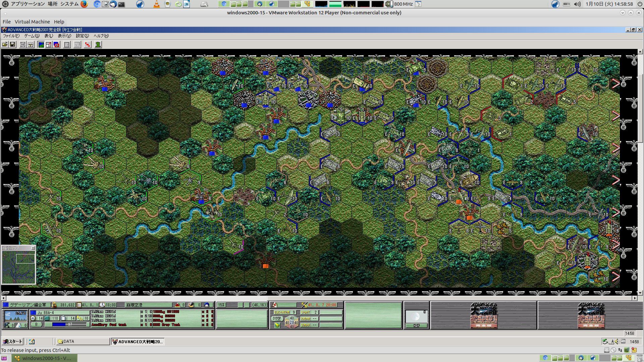Screen dimensions: 644x362
Task: Click the B button in unit panel
Action: pyautogui.click(x=37, y=324)
